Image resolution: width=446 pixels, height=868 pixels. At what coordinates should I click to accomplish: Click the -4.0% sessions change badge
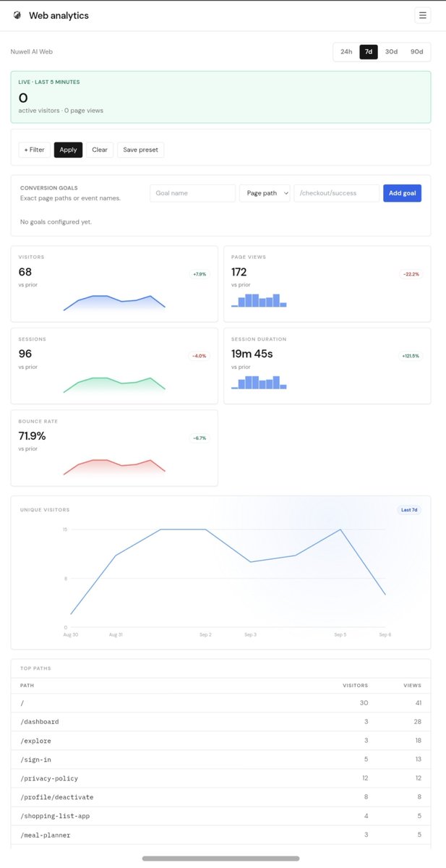pos(200,356)
